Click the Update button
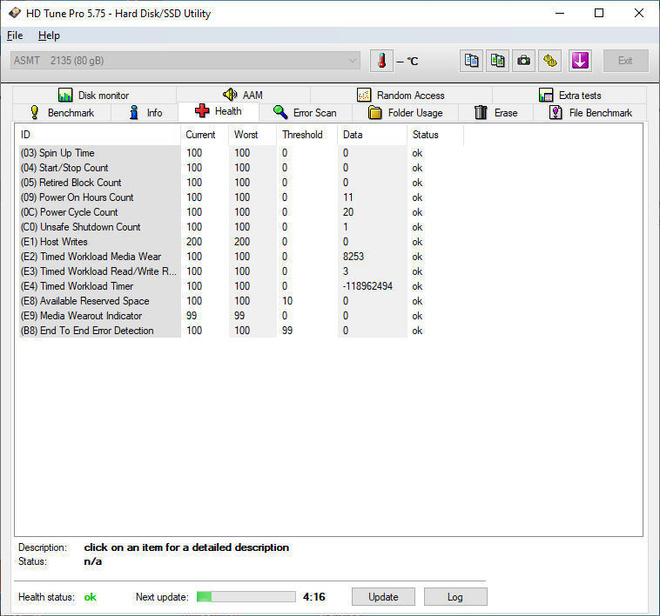660x616 pixels. (383, 597)
